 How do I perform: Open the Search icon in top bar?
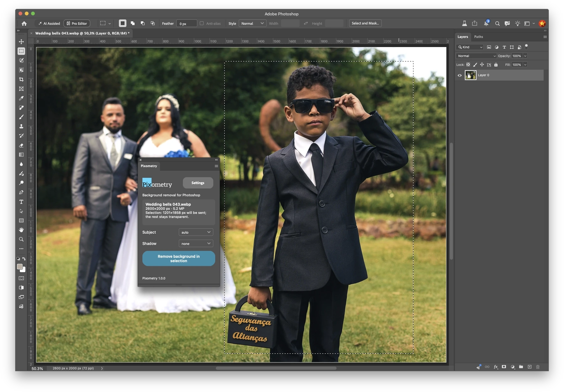tap(497, 24)
